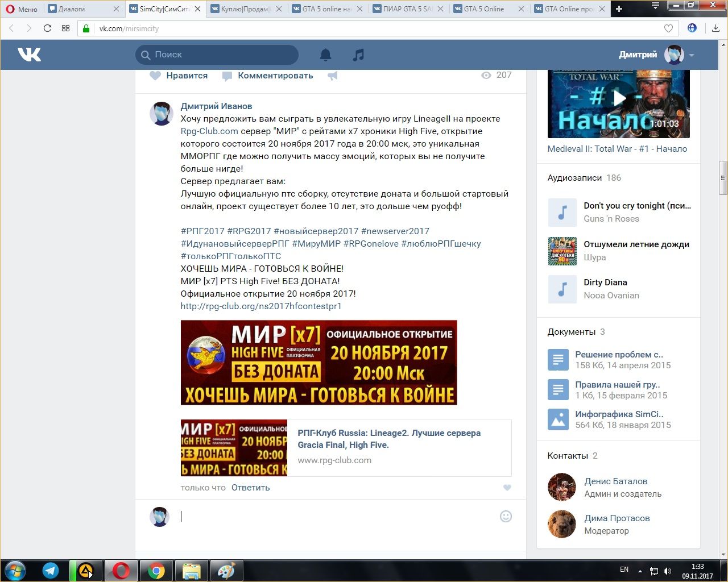Play Dirty Diana audio track
Screen dimensions: 728x582
click(x=562, y=289)
